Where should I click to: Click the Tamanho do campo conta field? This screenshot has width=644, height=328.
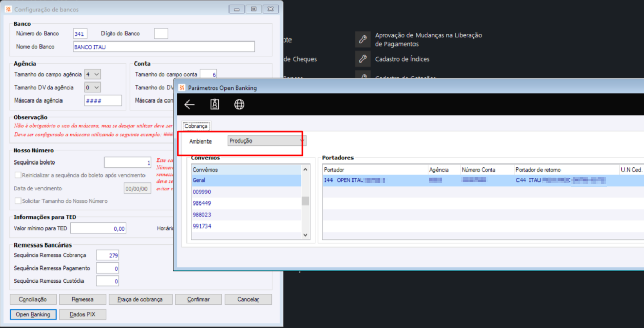(209, 74)
